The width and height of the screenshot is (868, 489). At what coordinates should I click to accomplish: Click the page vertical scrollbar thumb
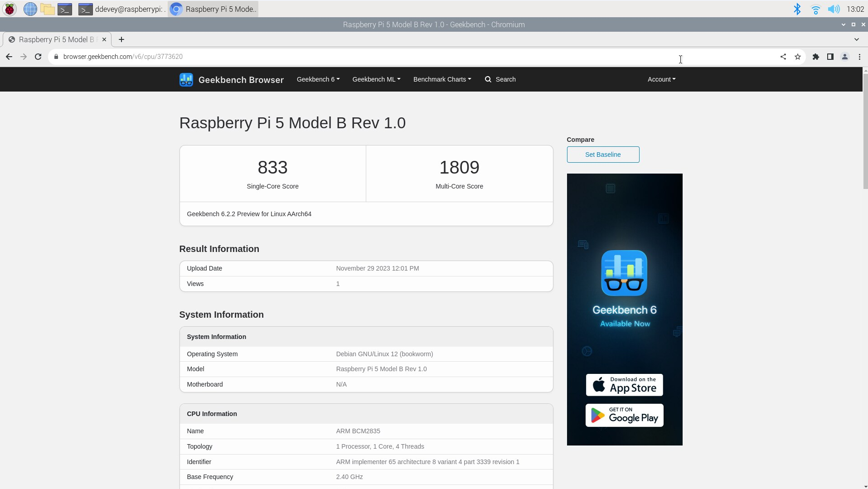(865, 131)
